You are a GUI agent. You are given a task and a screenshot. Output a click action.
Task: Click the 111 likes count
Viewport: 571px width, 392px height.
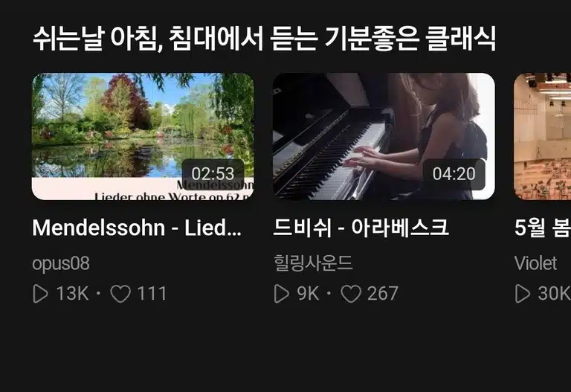(x=152, y=294)
